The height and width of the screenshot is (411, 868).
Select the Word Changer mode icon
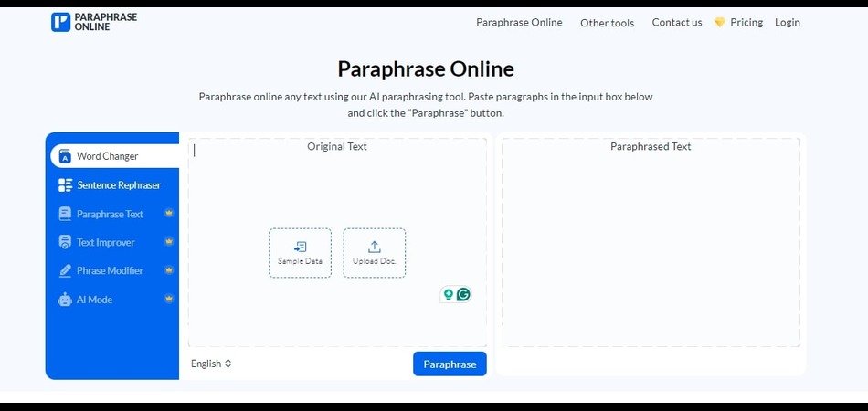(x=65, y=156)
